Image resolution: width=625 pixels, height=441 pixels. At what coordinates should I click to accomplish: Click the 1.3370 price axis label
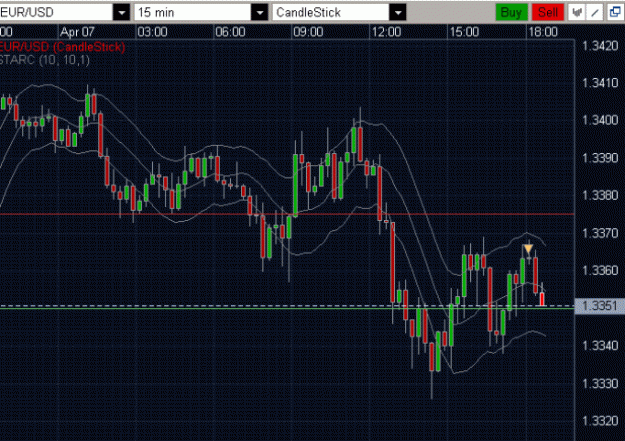(x=600, y=233)
